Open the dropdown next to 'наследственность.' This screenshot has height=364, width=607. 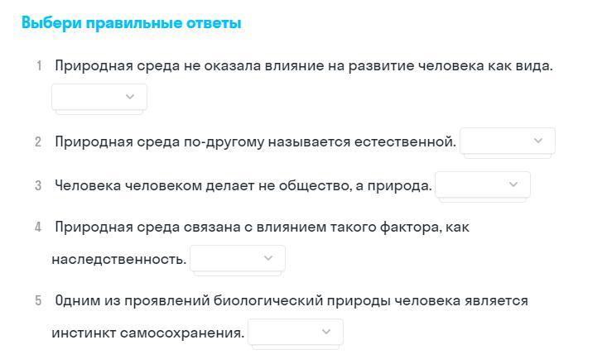pyautogui.click(x=237, y=258)
